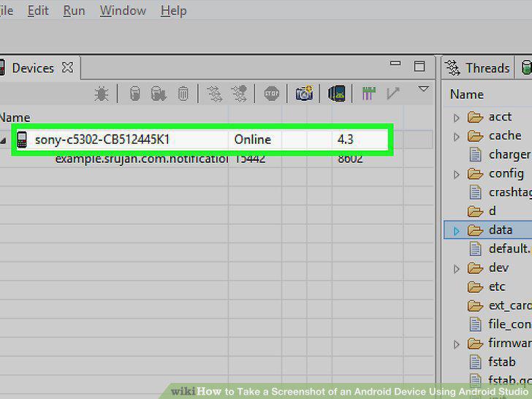
Task: Click the Screen Capture camera icon
Action: (304, 93)
